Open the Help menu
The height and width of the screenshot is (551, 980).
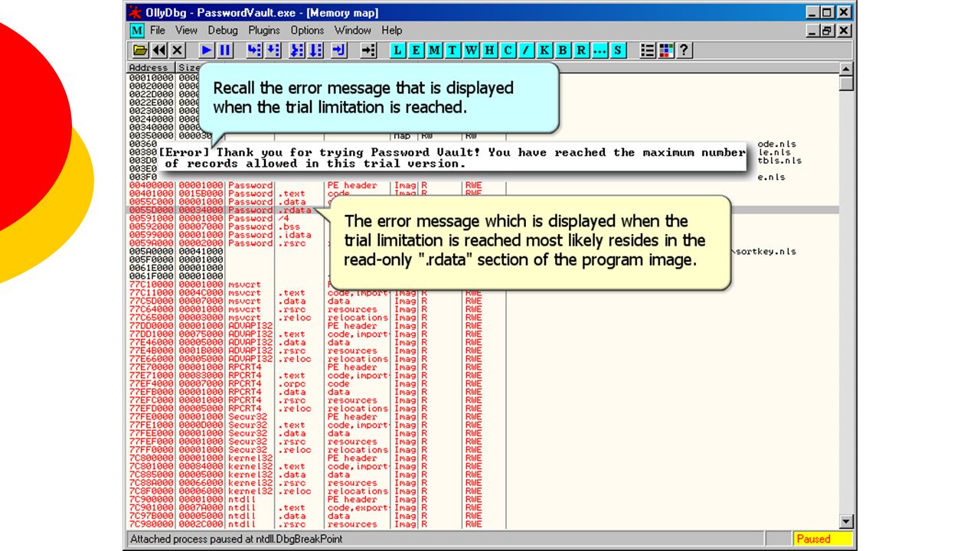[x=391, y=31]
